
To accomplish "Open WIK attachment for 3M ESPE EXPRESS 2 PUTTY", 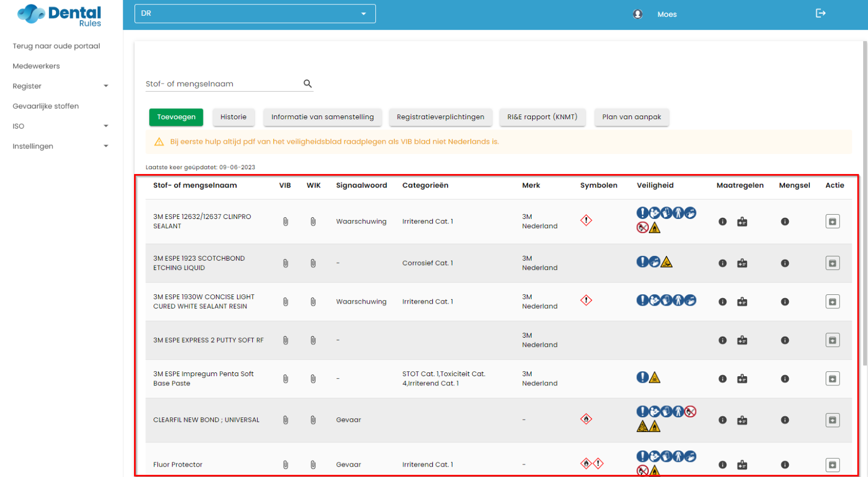I will [x=313, y=340].
